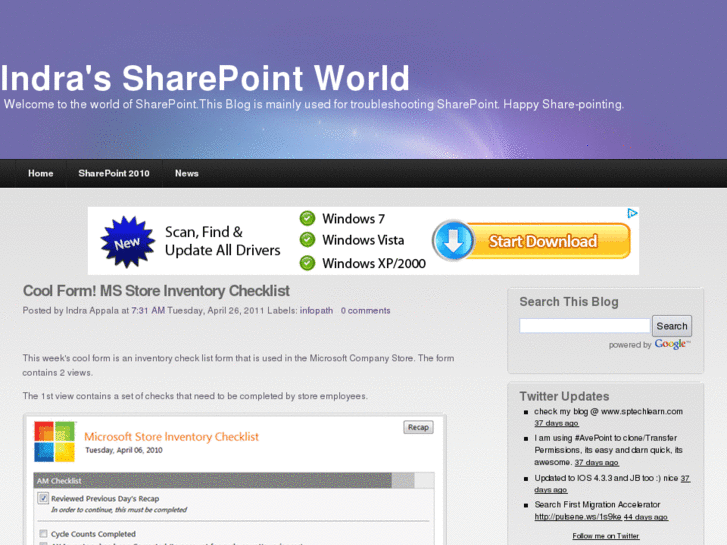Image resolution: width=727 pixels, height=545 pixels.
Task: Click the green check icon beside Windows Vista
Action: 307,240
